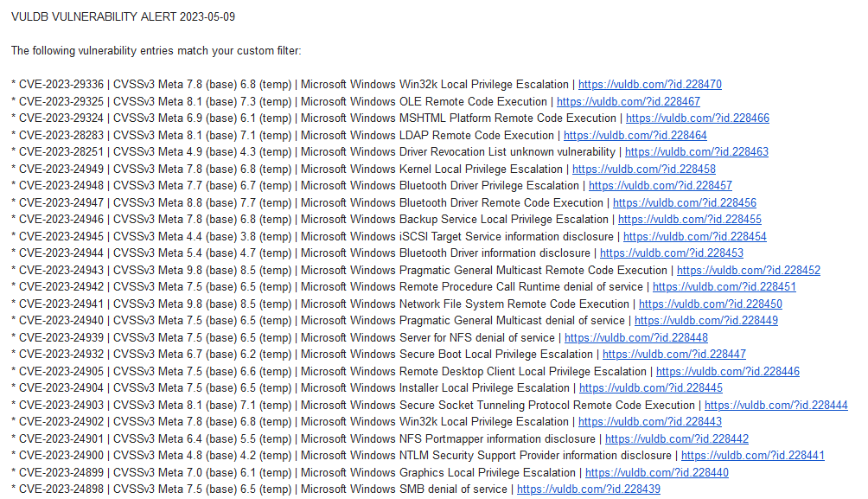The width and height of the screenshot is (868, 499).
Task: Open the SMB denial of service link id.228439
Action: [589, 489]
